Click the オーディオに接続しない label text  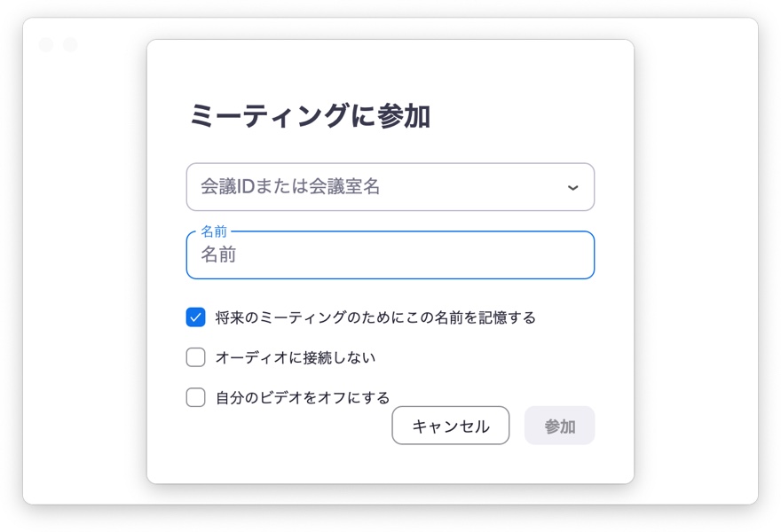pyautogui.click(x=296, y=357)
